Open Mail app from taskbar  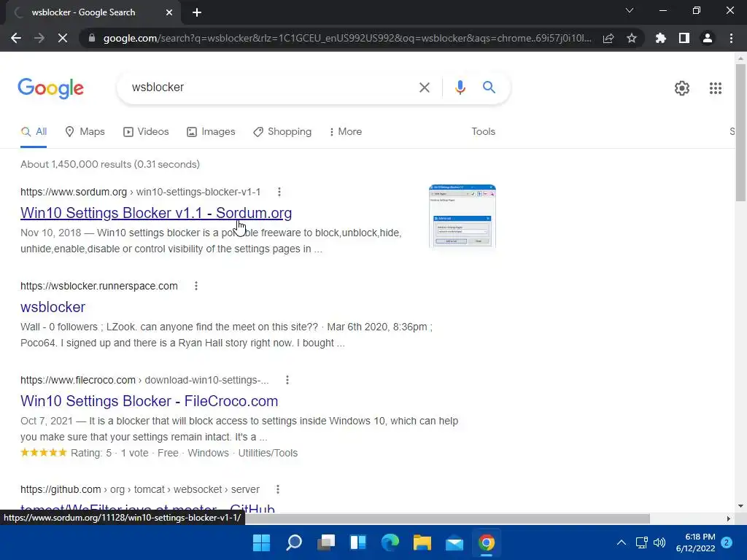[454, 542]
